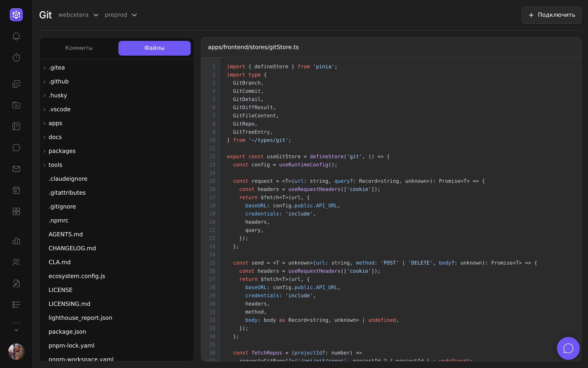Open the bar chart analytics icon
588x368 pixels.
(16, 241)
